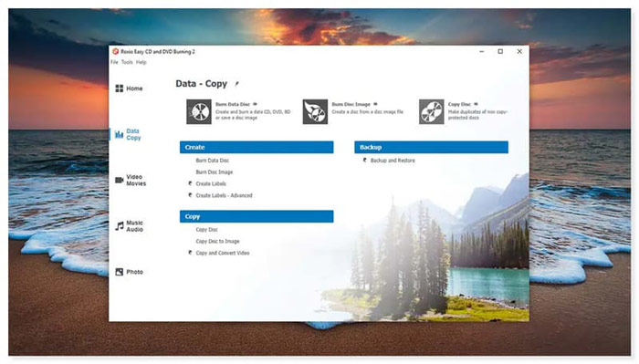Click pin icon next to Copy Disc title
Screen dimensions: 639x364
pyautogui.click(x=476, y=104)
